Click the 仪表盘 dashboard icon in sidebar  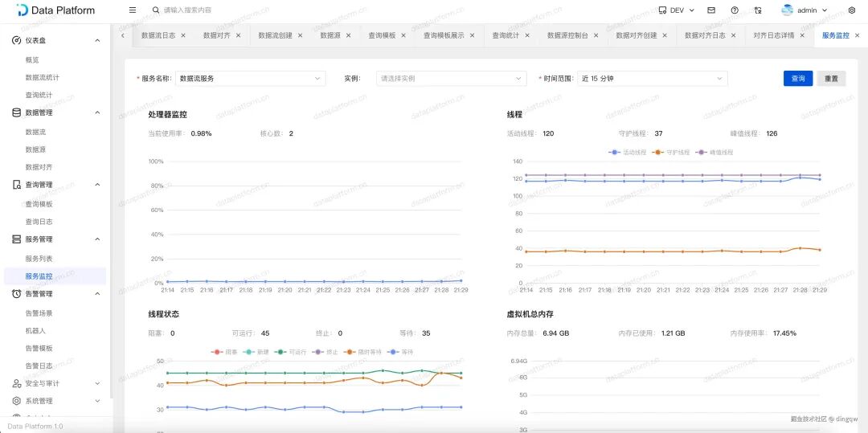click(17, 40)
